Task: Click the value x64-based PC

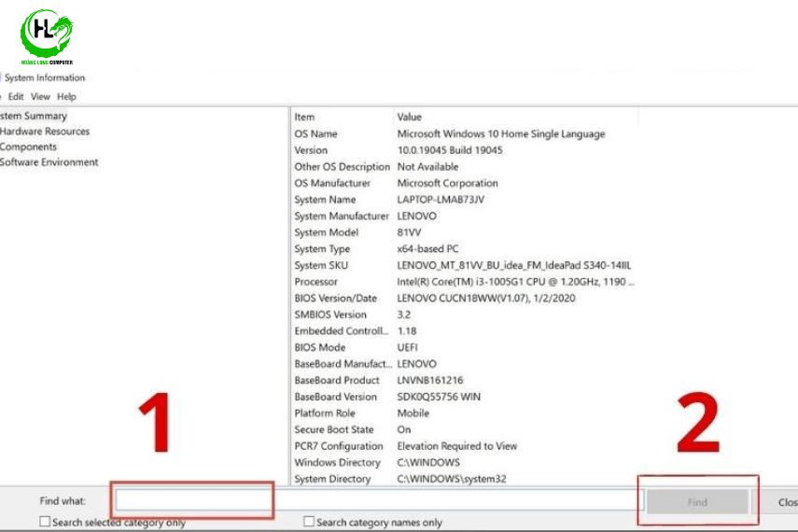Action: [x=428, y=249]
